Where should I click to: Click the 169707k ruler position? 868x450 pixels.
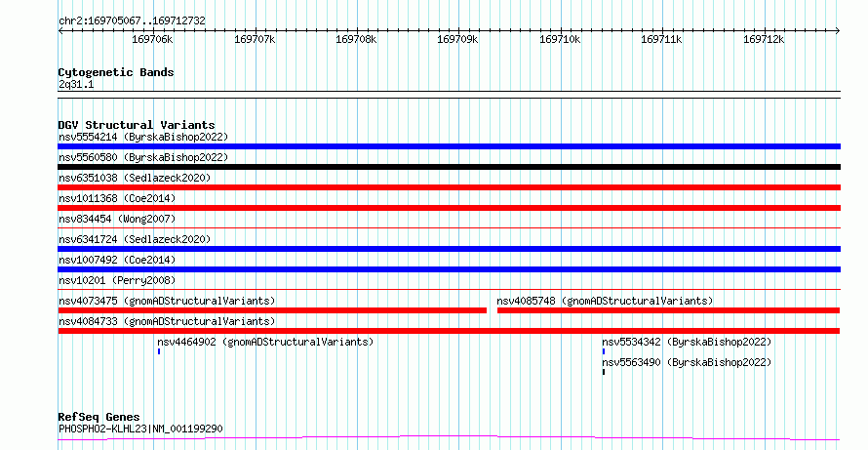coord(255,40)
